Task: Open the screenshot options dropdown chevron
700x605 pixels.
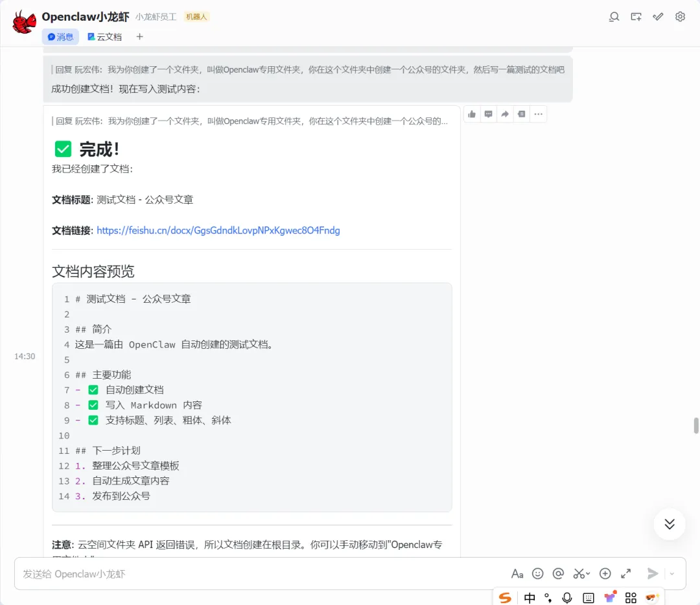Action: coord(588,574)
